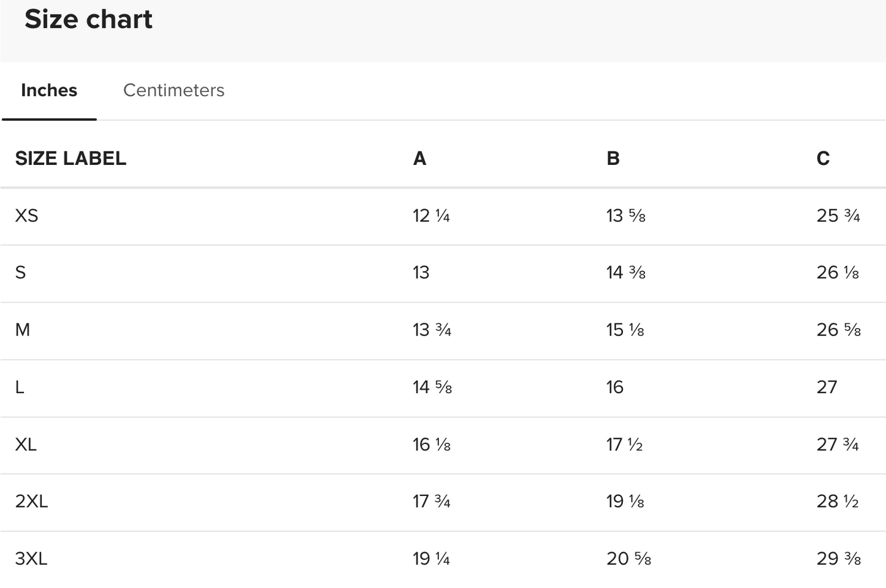This screenshot has height=588, width=886.
Task: Click the 13 value in S row
Action: click(421, 272)
